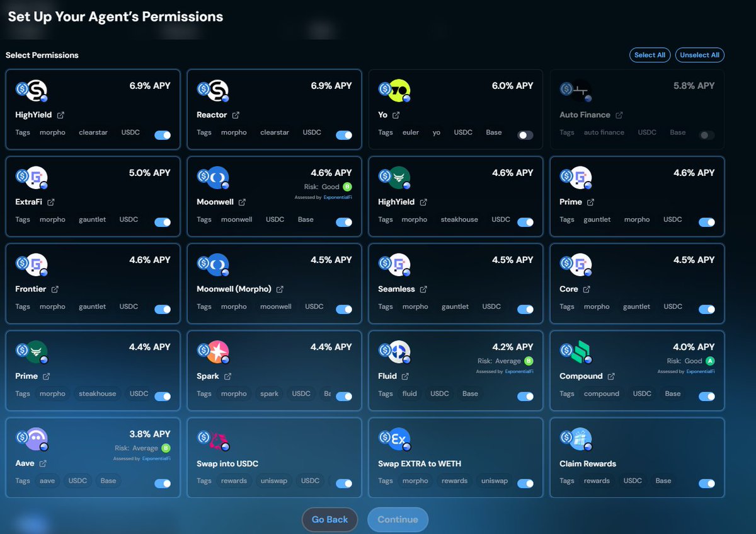Click the '6.0% APY' value
This screenshot has width=756, height=534.
512,86
